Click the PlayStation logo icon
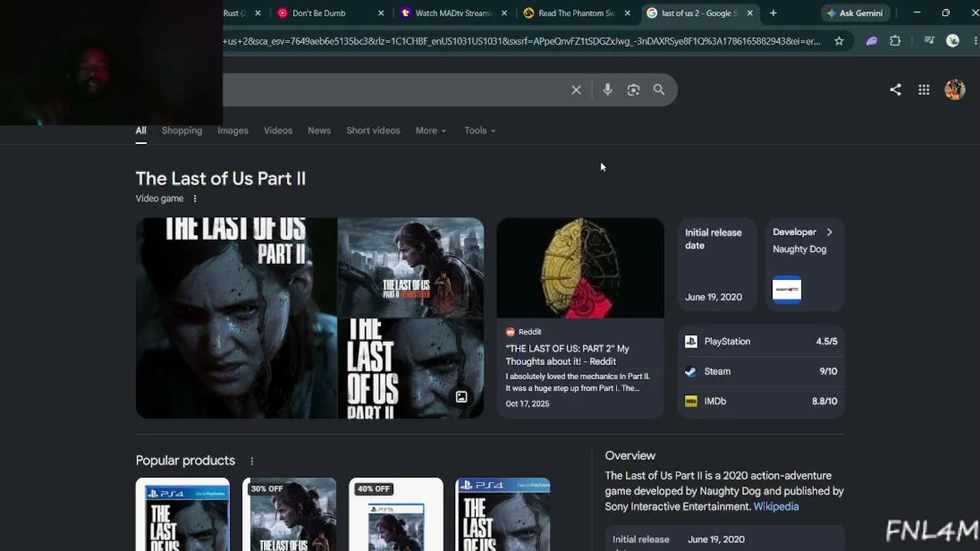This screenshot has height=551, width=980. pos(691,341)
